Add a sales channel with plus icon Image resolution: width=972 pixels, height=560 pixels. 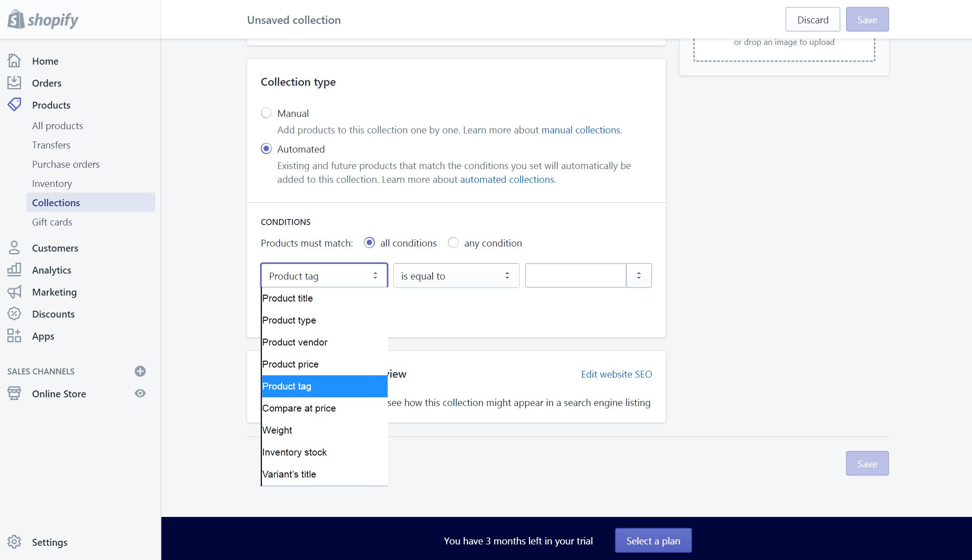click(140, 371)
